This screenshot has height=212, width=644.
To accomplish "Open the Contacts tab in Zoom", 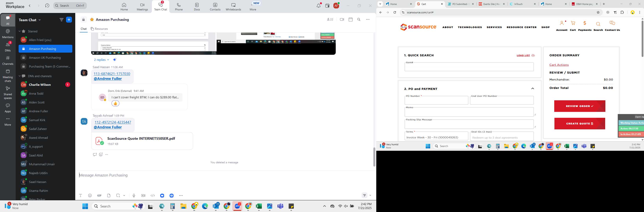I will [215, 7].
